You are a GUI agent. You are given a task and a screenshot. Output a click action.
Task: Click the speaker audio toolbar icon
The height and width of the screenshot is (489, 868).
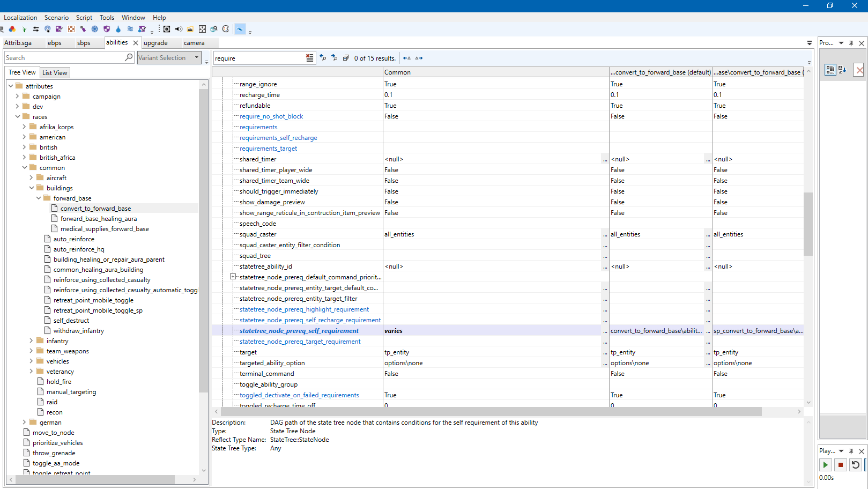tap(179, 29)
